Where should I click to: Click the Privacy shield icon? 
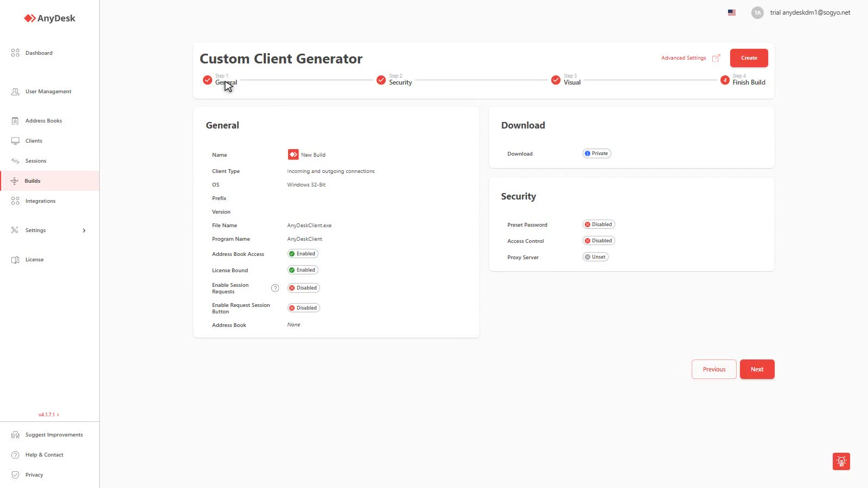point(15,475)
